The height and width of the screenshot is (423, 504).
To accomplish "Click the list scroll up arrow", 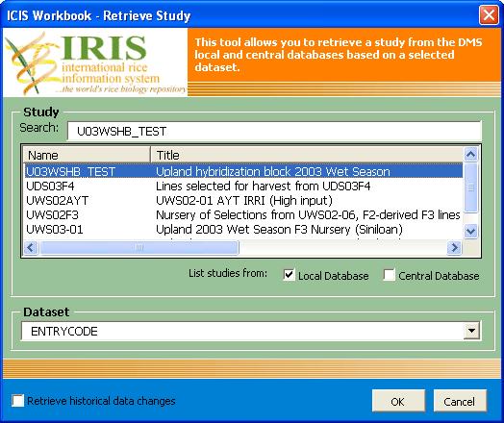I will point(470,155).
